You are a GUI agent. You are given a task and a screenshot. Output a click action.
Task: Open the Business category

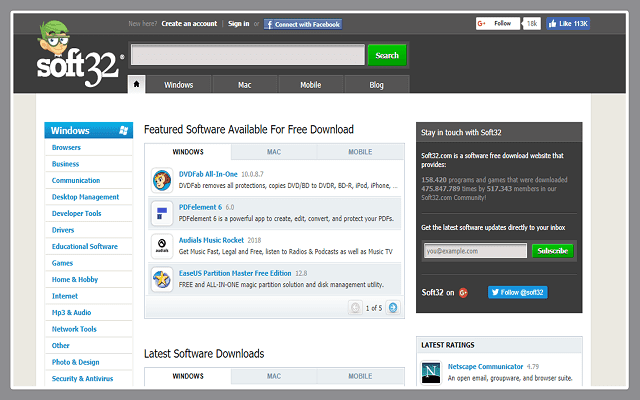coord(65,164)
